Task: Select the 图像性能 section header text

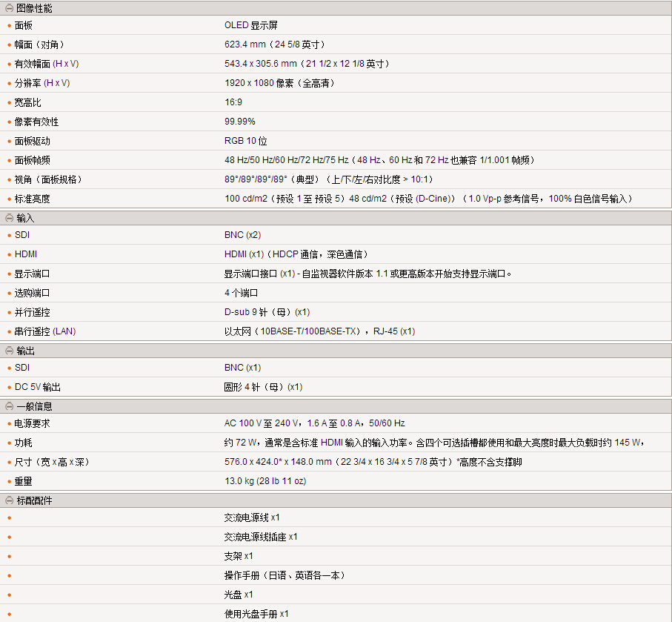Action: pos(34,8)
